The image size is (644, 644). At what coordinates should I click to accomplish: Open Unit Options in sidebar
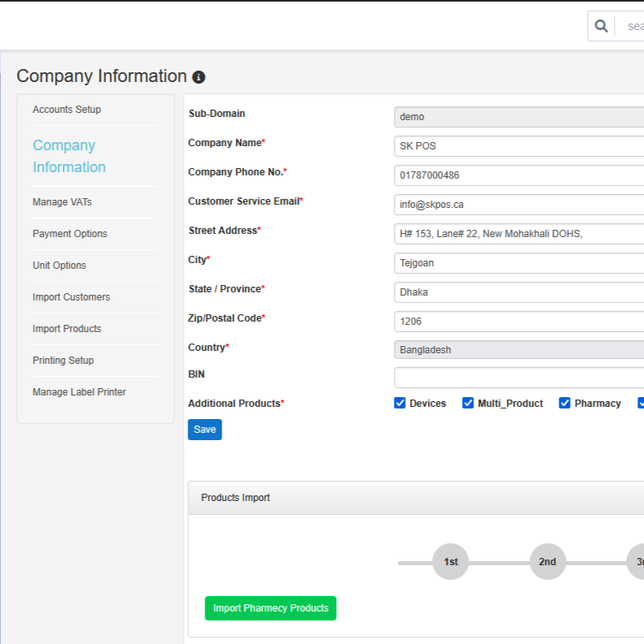[x=59, y=266]
